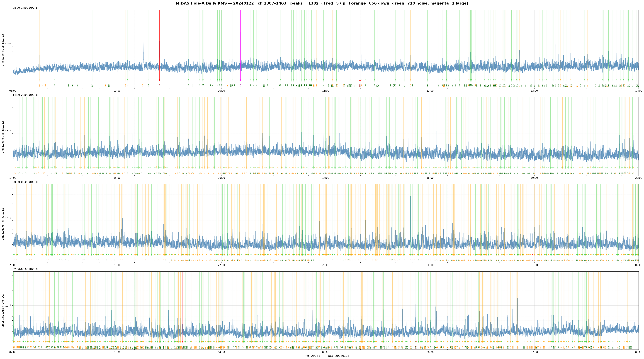Click the green triangle marker above peak 007

coord(92,80)
